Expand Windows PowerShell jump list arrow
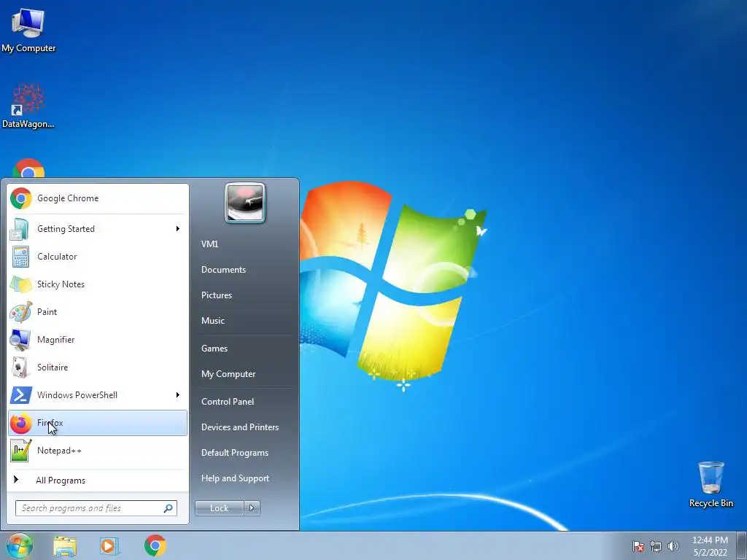This screenshot has height=560, width=747. click(x=178, y=395)
